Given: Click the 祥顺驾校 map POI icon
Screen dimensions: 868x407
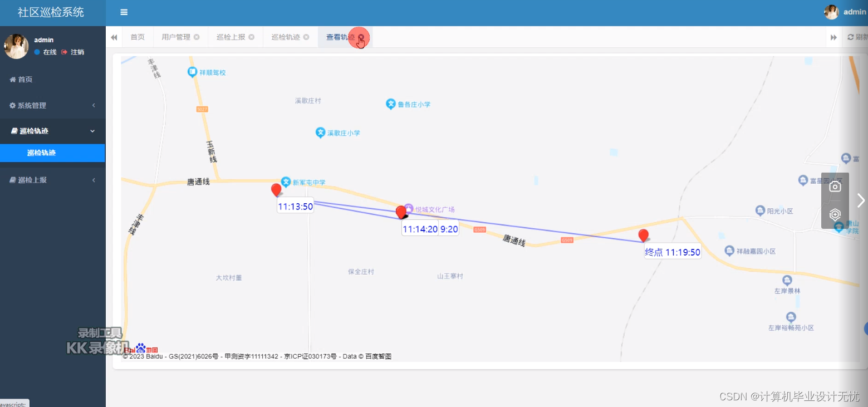Looking at the screenshot, I should [192, 72].
